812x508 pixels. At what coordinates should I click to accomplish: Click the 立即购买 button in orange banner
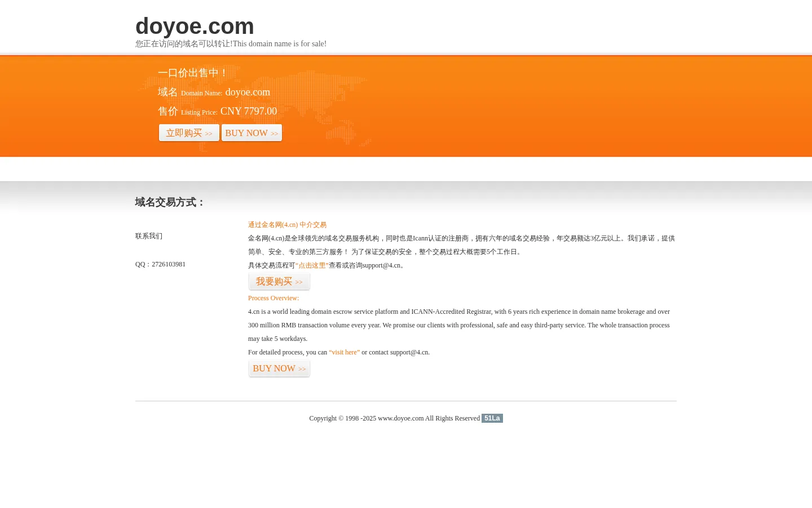click(x=189, y=133)
